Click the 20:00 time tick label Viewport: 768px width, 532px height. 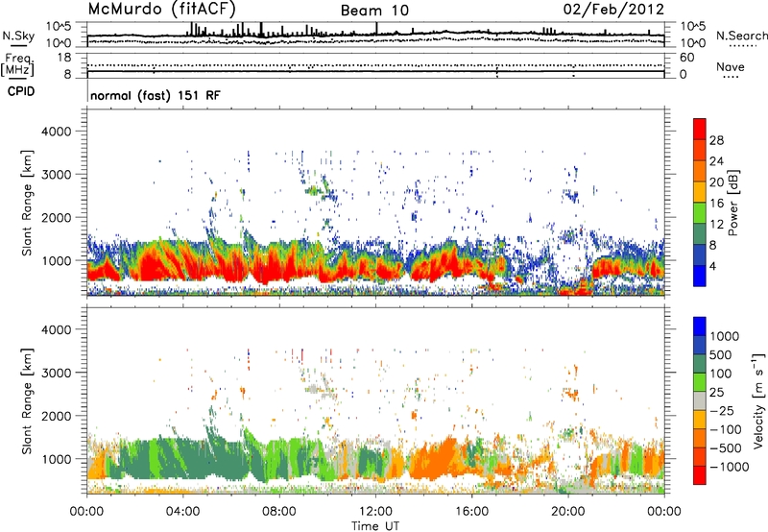[567, 512]
